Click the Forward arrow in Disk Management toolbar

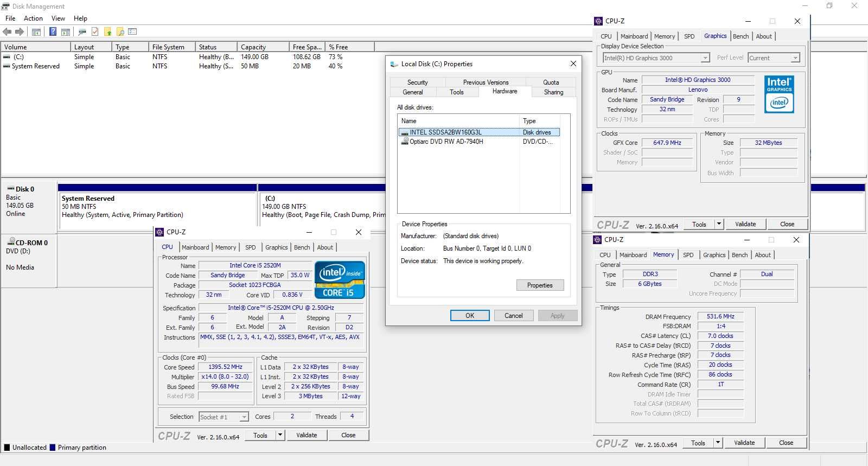tap(20, 32)
